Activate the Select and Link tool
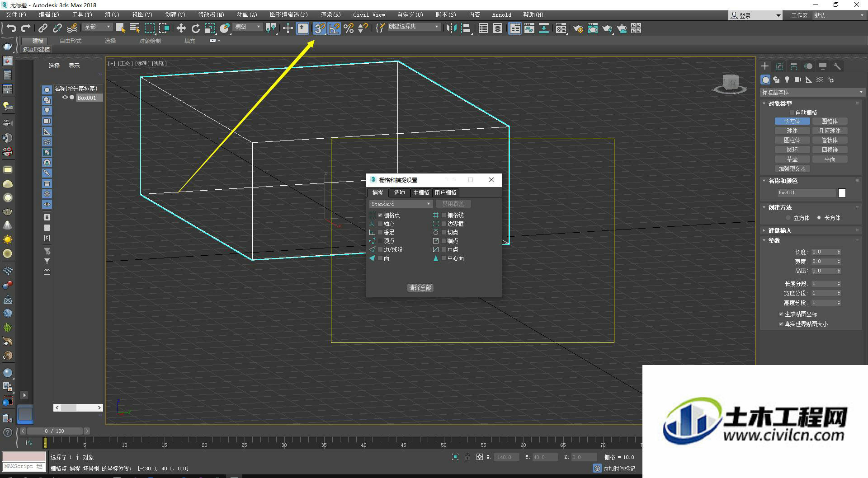Image resolution: width=868 pixels, height=478 pixels. click(42, 28)
